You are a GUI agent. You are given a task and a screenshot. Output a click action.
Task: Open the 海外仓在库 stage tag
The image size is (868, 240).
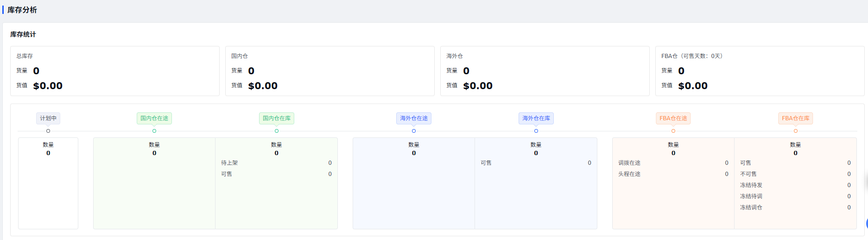536,118
